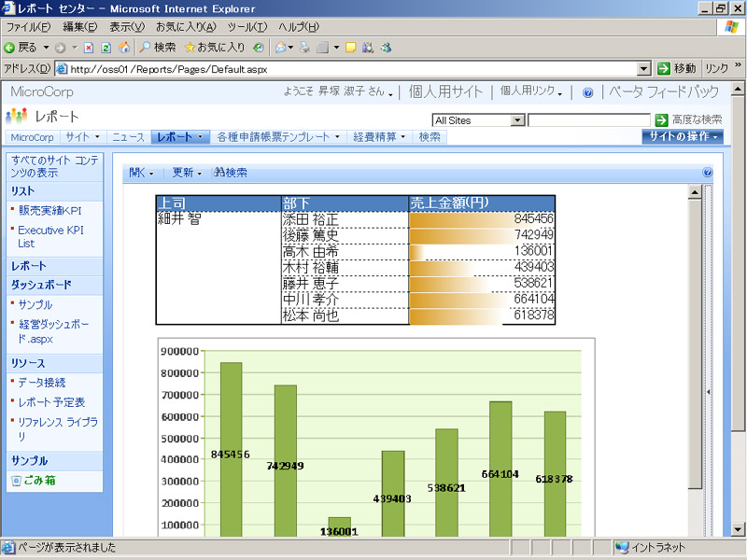This screenshot has height=560, width=747.
Task: Open the 販売実績KPI list link
Action: (50, 211)
